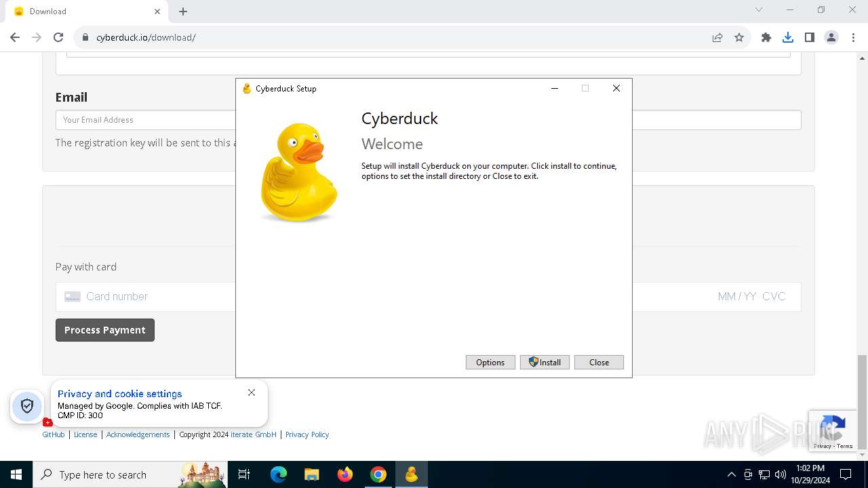Click the reCAPTCHA badge
This screenshot has width=868, height=488.
832,431
